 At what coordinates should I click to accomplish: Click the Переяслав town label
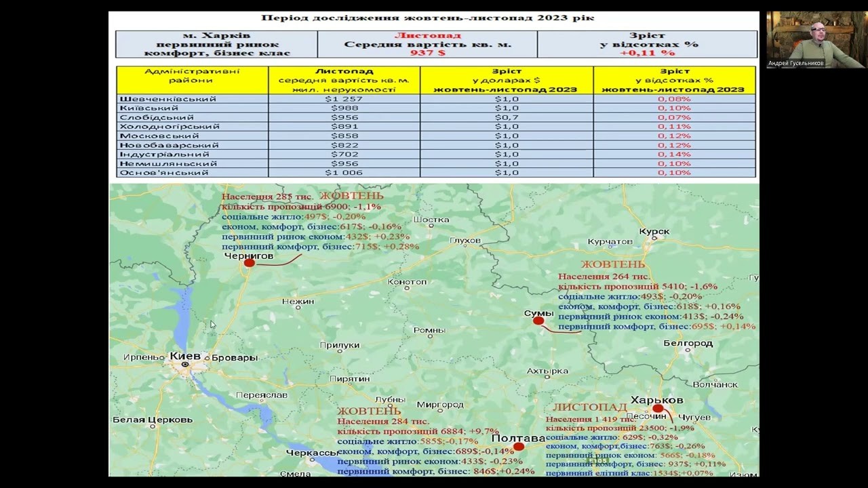[262, 394]
